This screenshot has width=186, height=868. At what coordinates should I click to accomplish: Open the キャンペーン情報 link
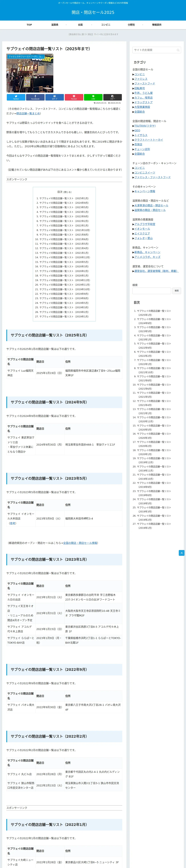[x=145, y=191]
